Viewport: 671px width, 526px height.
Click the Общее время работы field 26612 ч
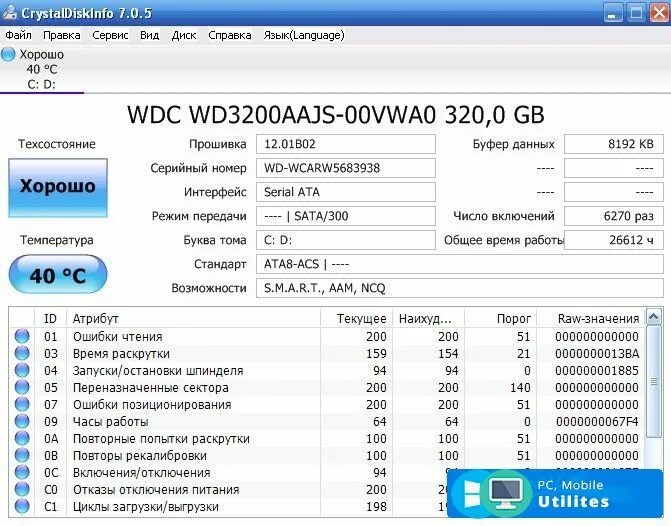[x=614, y=240]
